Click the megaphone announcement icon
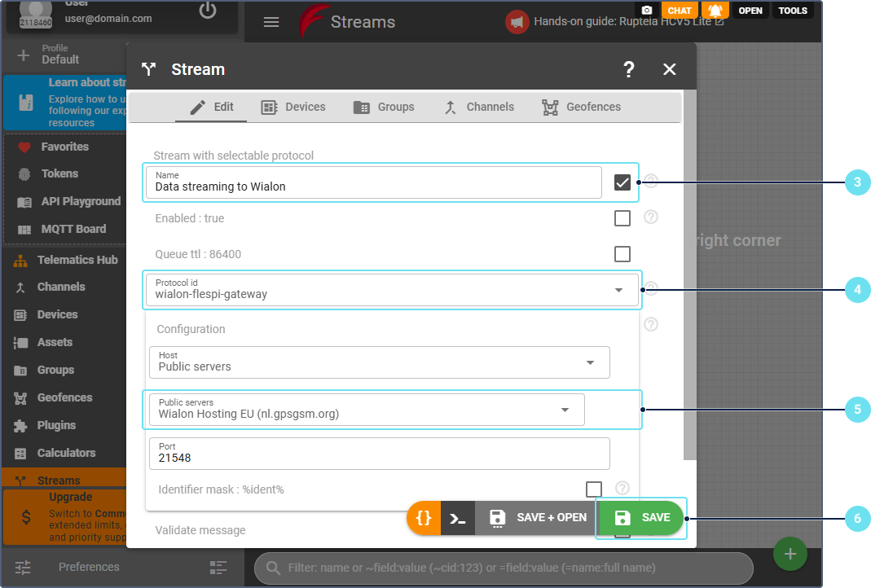Image resolution: width=871 pixels, height=588 pixels. click(517, 22)
